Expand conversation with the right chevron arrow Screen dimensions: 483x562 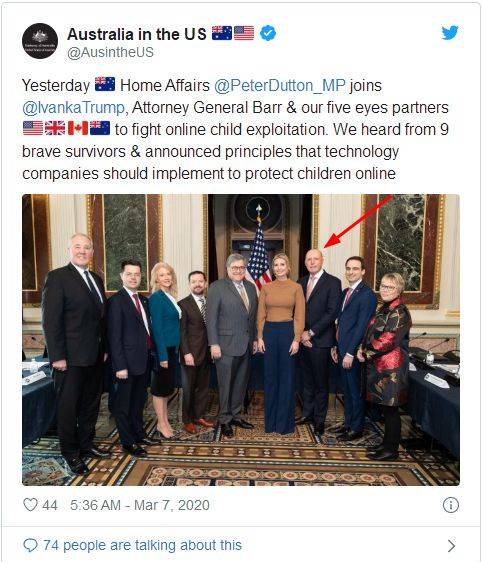click(452, 546)
